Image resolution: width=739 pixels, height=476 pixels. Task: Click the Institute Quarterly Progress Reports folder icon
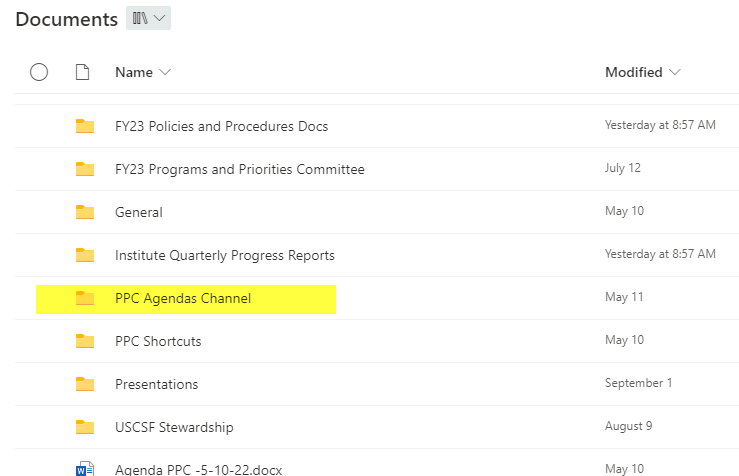(x=85, y=255)
